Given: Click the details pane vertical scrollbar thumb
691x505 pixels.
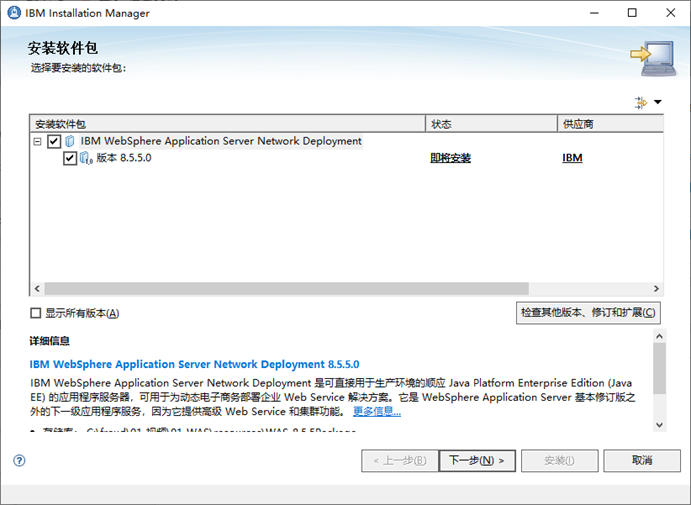Looking at the screenshot, I should coord(659,368).
